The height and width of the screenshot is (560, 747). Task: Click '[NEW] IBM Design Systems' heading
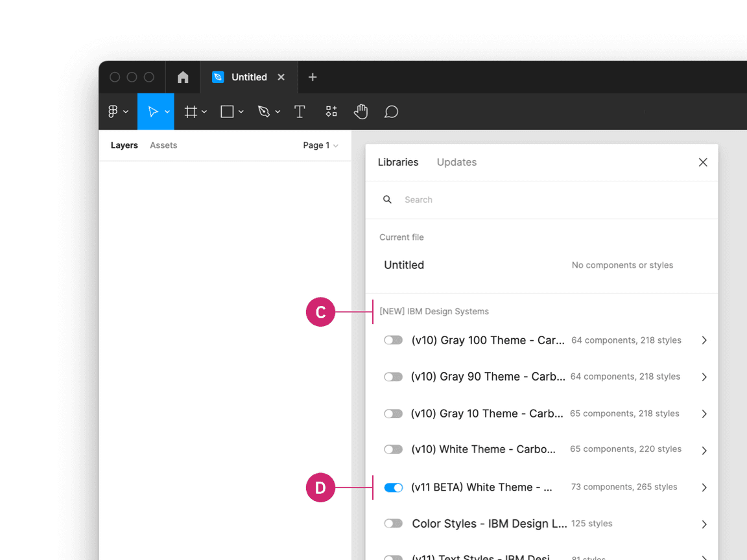coord(434,311)
